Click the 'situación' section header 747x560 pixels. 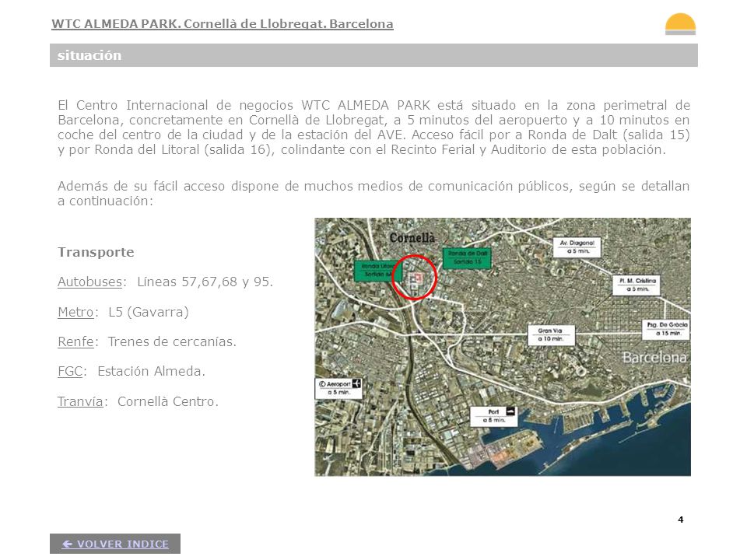coord(373,55)
